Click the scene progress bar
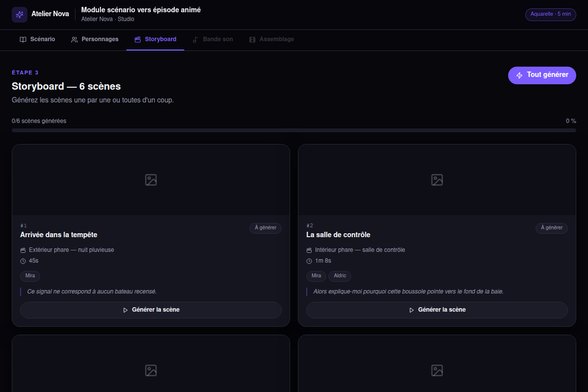The image size is (588, 392). point(294,130)
